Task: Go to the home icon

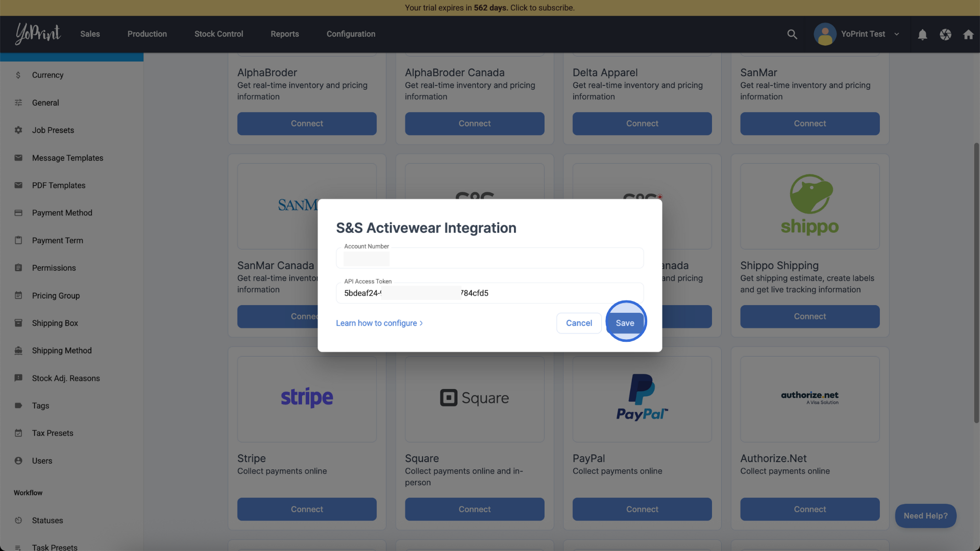Action: (968, 34)
